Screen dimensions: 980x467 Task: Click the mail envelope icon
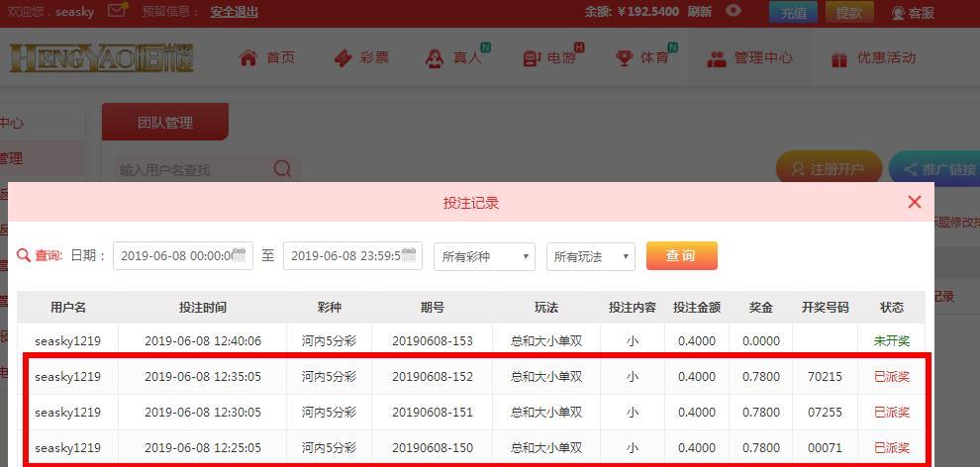[x=117, y=11]
